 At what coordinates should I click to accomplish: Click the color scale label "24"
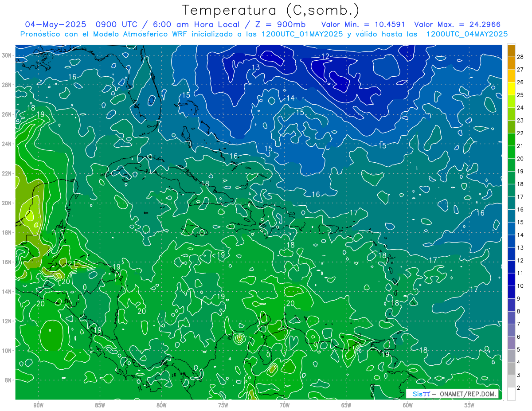point(520,108)
